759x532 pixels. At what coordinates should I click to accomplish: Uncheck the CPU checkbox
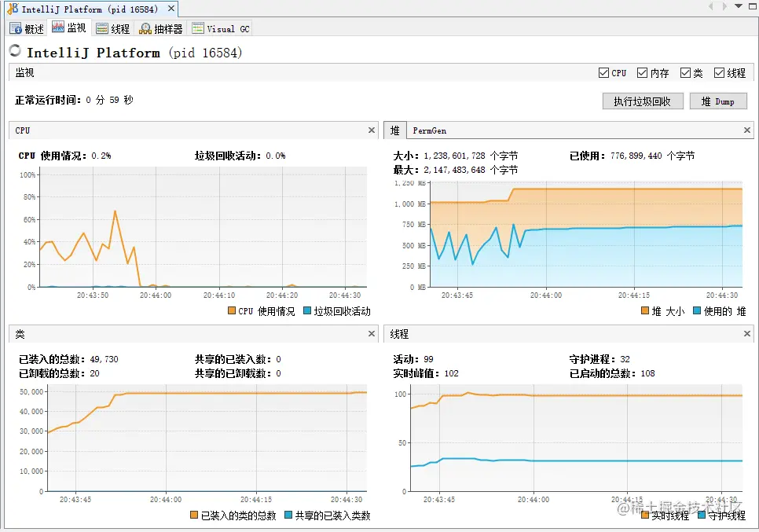pyautogui.click(x=603, y=72)
